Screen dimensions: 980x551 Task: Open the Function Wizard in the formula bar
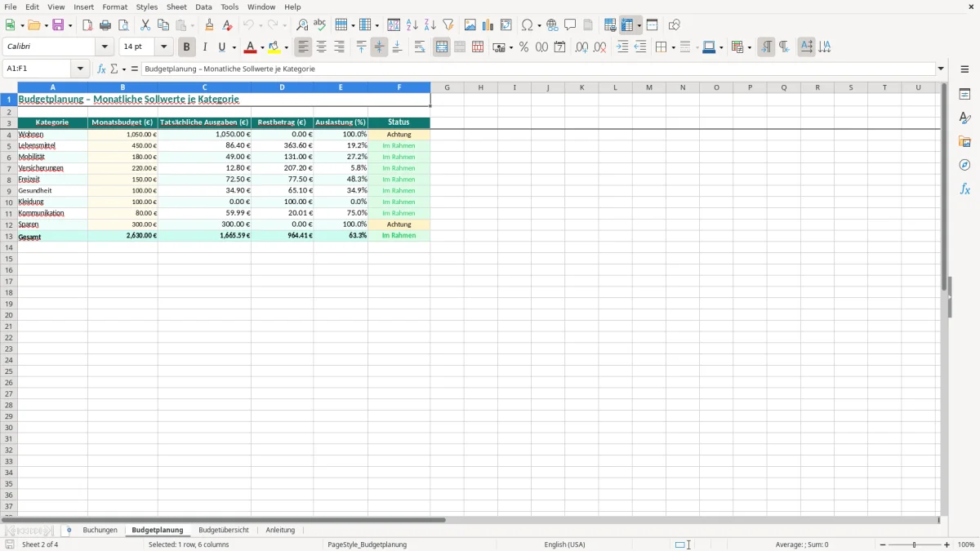point(102,69)
